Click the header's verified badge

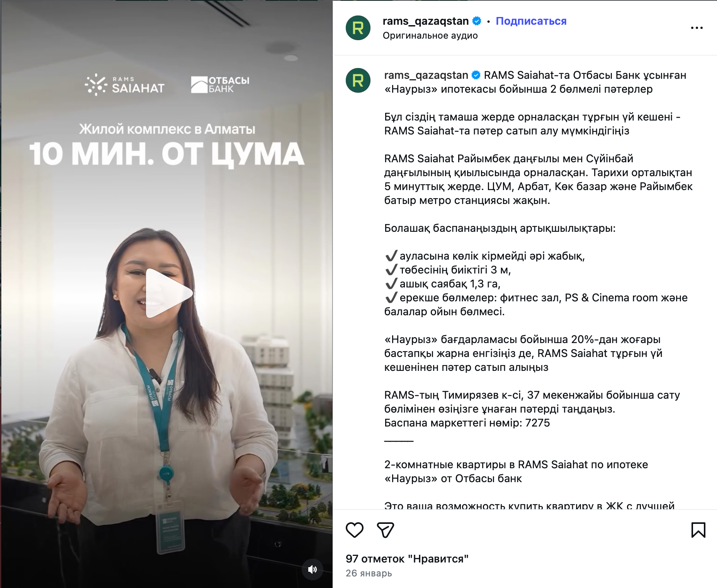[477, 21]
